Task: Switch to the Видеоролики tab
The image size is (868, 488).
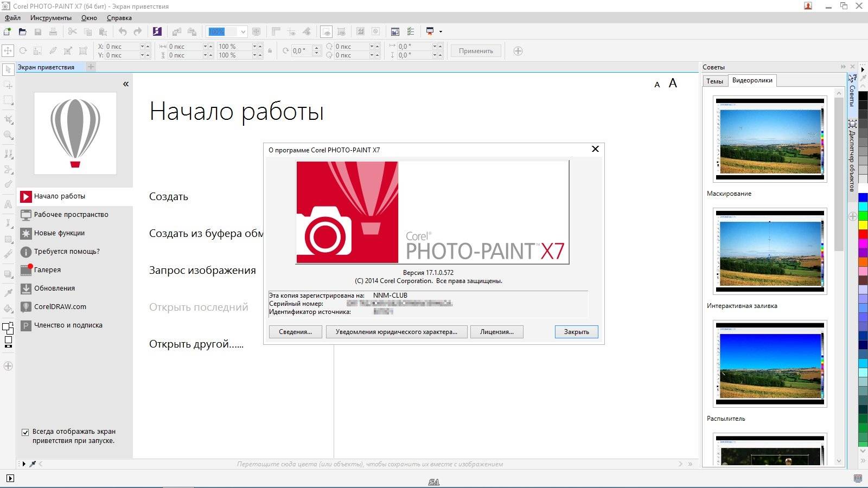Action: pos(752,80)
